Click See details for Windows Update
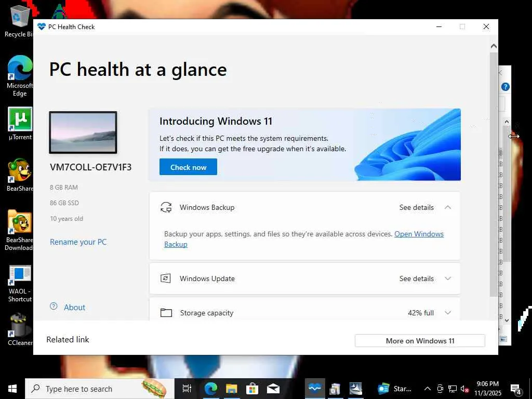532x399 pixels. coord(416,278)
